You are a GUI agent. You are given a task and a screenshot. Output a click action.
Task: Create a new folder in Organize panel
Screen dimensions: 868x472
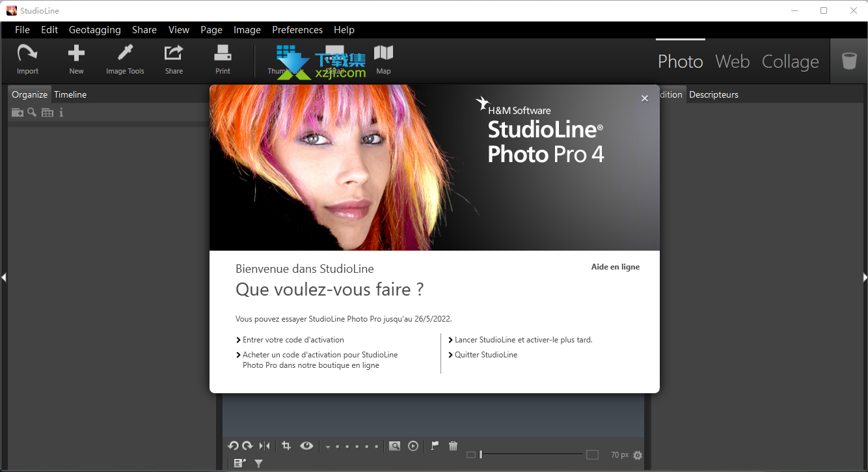(18, 113)
